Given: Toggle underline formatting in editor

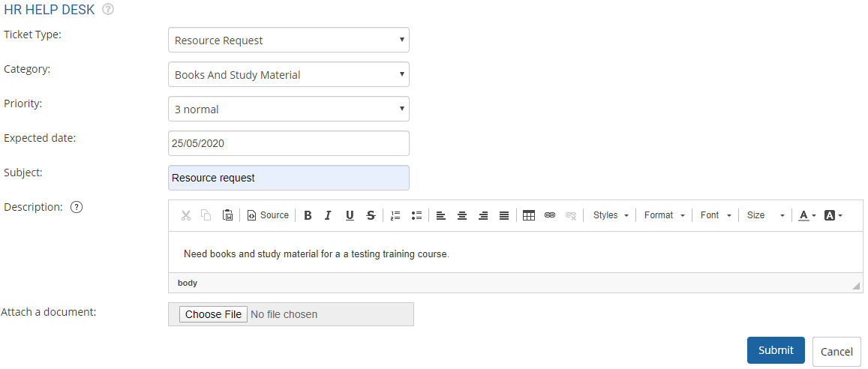Looking at the screenshot, I should click(x=350, y=215).
